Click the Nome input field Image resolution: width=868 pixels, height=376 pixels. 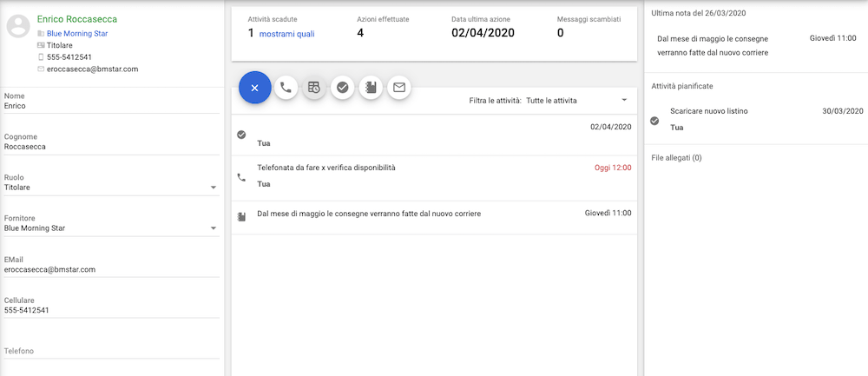click(111, 106)
